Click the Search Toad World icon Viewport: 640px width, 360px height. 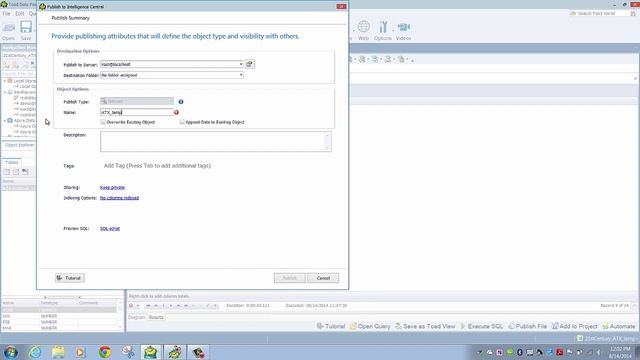tap(573, 13)
